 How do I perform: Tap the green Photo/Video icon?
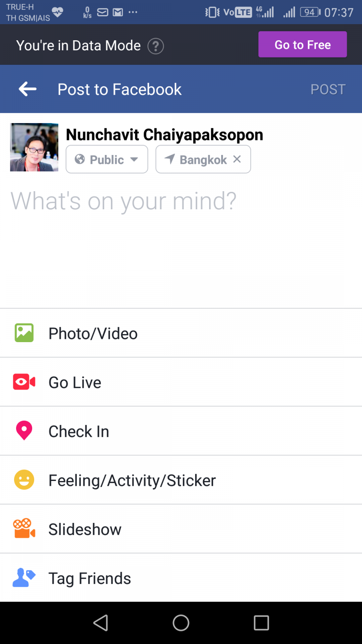[x=24, y=333]
